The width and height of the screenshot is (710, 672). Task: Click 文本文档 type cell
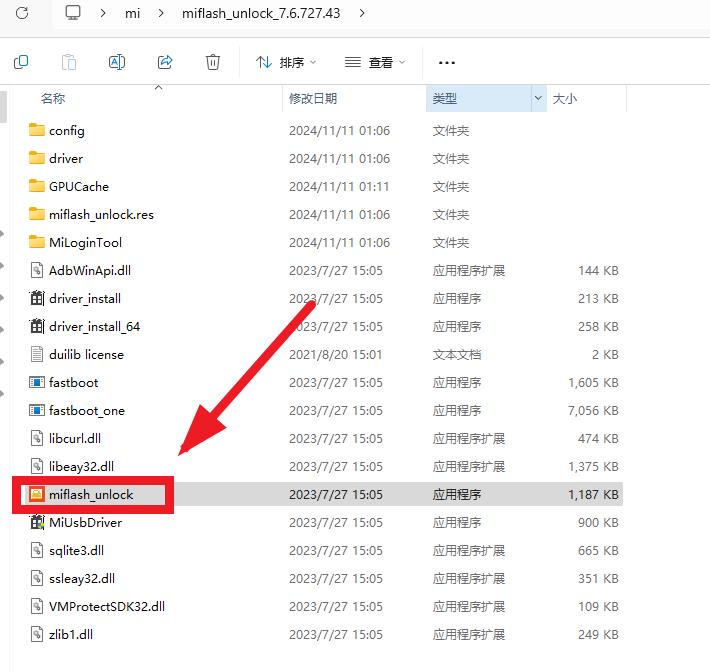coord(457,355)
